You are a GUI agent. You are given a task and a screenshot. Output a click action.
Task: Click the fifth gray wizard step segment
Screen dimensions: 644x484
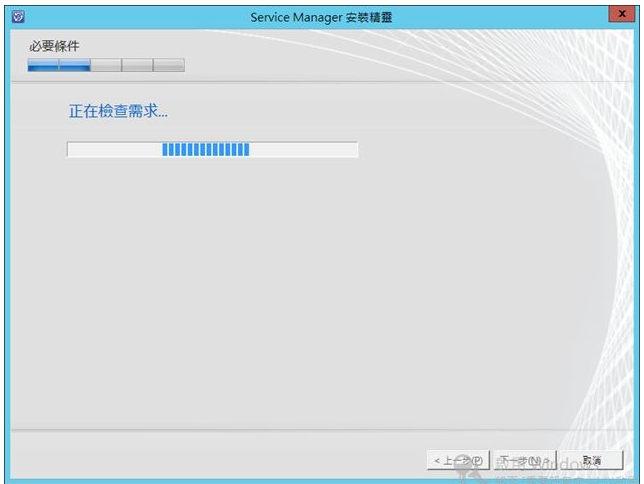(169, 65)
